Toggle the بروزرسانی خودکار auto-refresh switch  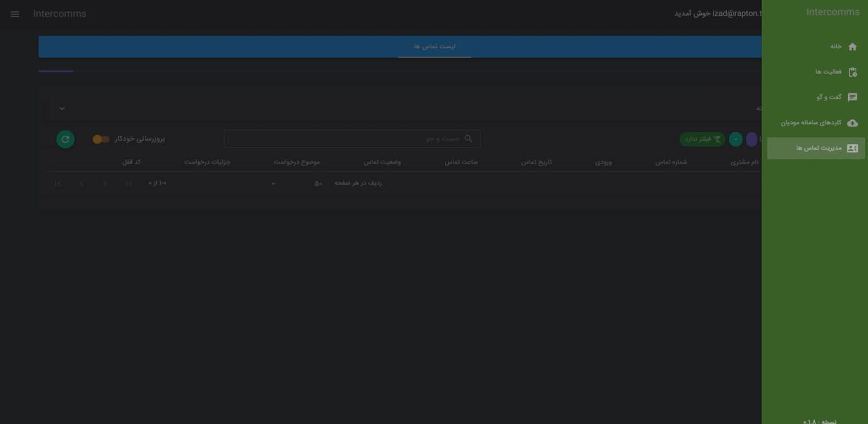(101, 139)
